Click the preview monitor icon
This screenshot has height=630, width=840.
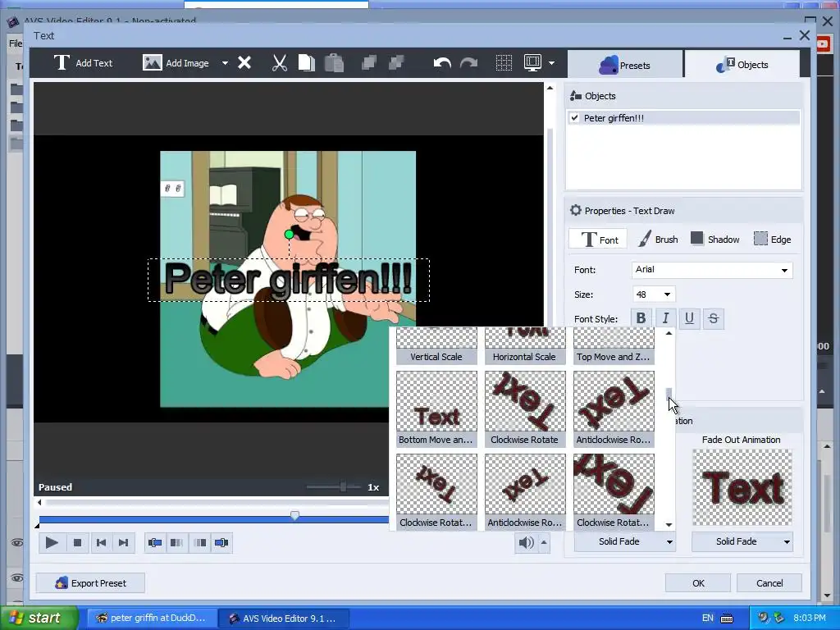click(533, 63)
